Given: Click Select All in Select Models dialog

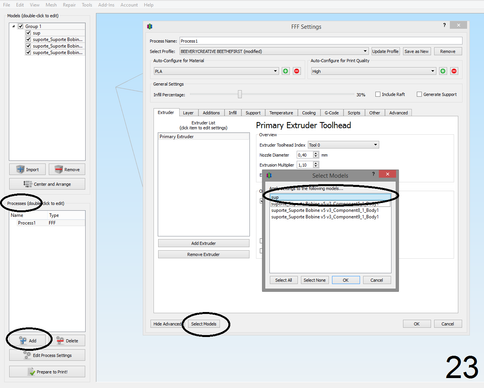Looking at the screenshot, I should [x=283, y=280].
